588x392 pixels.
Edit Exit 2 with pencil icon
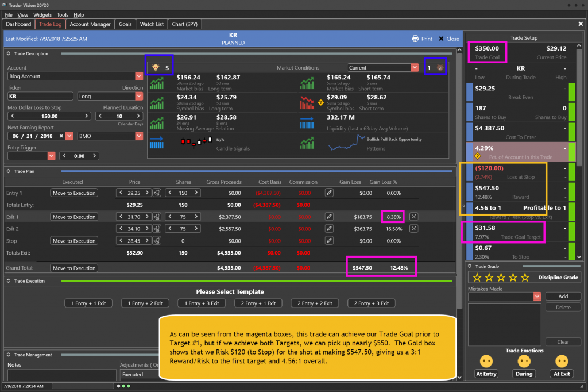pos(329,228)
